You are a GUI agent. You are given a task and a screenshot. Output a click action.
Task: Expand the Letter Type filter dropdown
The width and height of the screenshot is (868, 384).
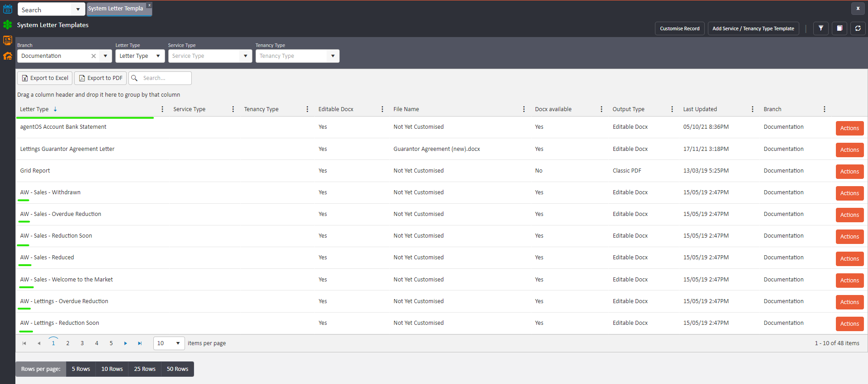(x=158, y=56)
